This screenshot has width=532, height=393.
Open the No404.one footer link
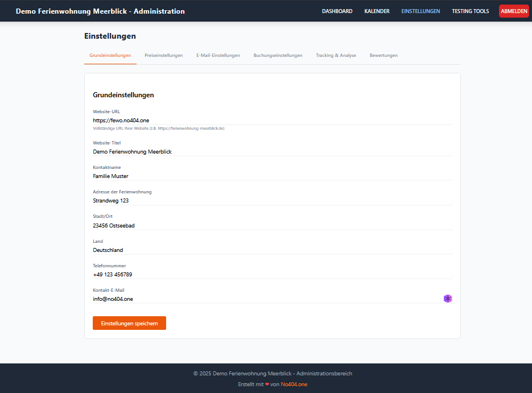pyautogui.click(x=294, y=384)
